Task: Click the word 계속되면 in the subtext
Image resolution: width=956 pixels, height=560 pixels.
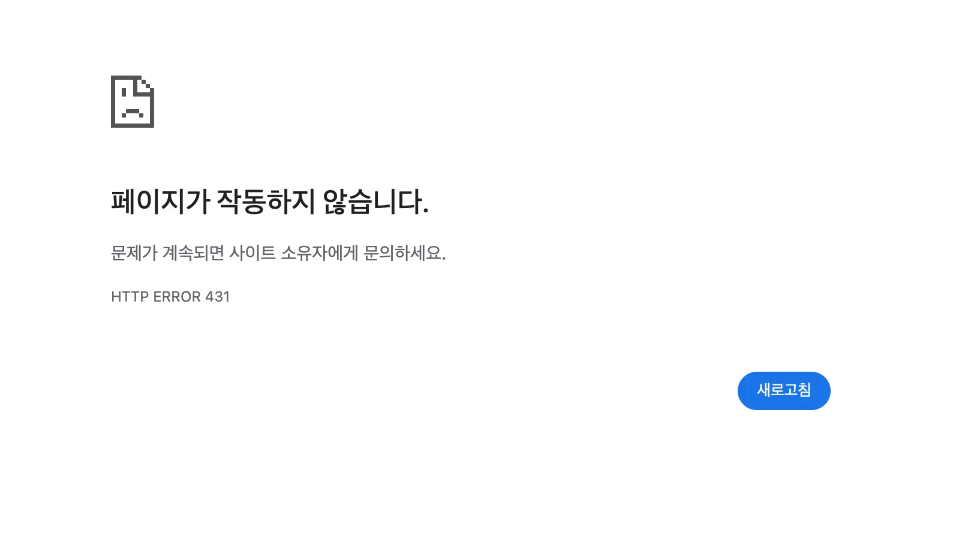Action: click(x=193, y=253)
